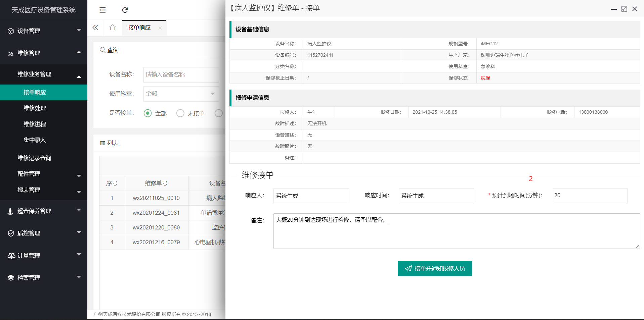Click the phone number 13800138000
Image resolution: width=644 pixels, height=320 pixels.
[x=593, y=112]
